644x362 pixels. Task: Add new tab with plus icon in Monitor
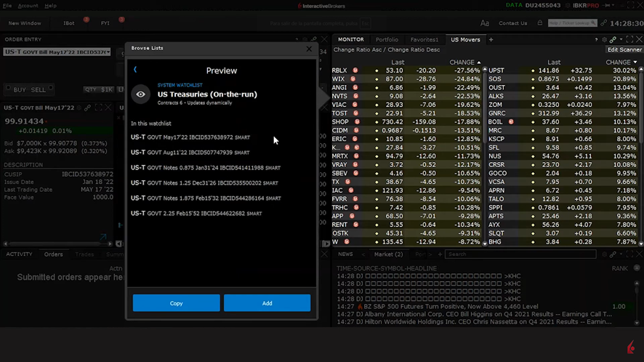(x=491, y=39)
